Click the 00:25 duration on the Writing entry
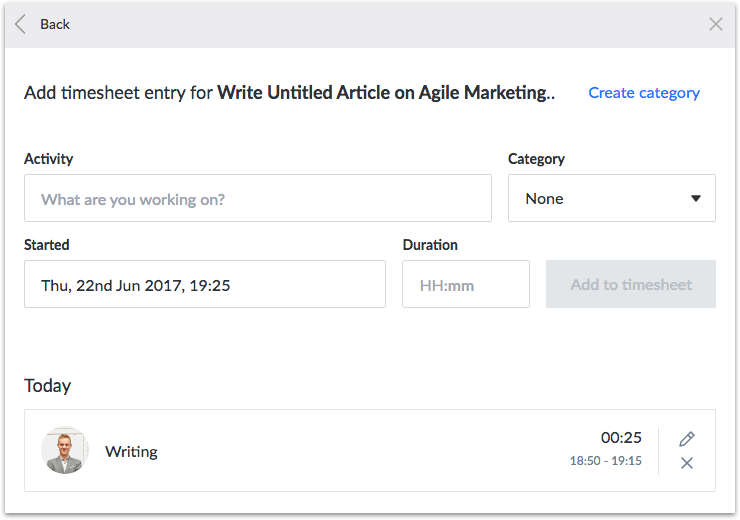The width and height of the screenshot is (740, 520). 621,438
